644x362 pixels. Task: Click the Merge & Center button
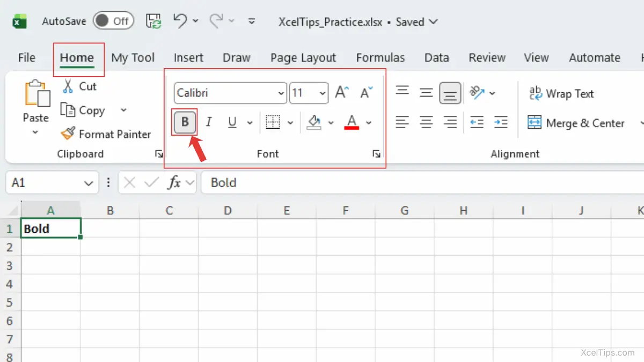576,123
